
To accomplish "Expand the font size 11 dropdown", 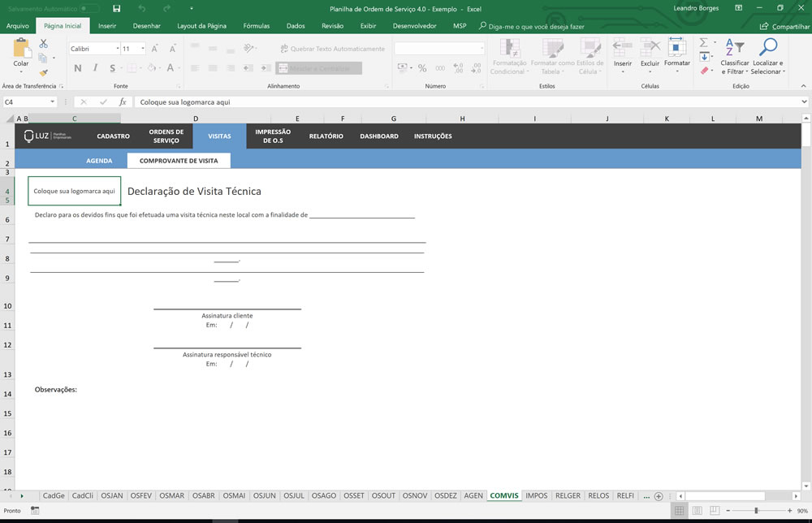I will 143,49.
